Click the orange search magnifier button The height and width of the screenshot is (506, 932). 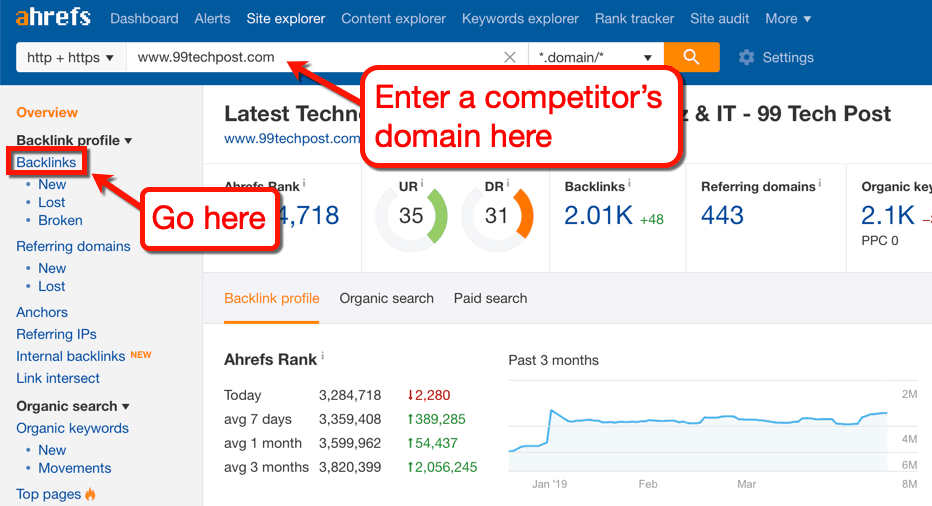[x=691, y=57]
